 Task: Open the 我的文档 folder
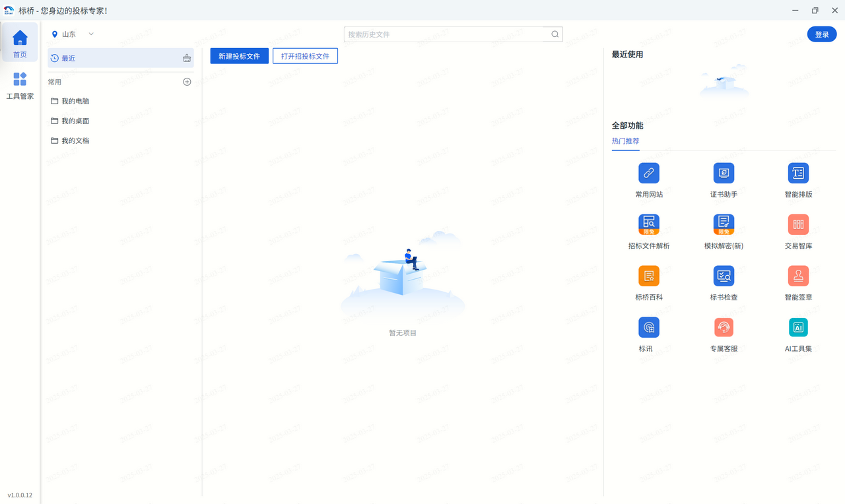[x=75, y=140]
